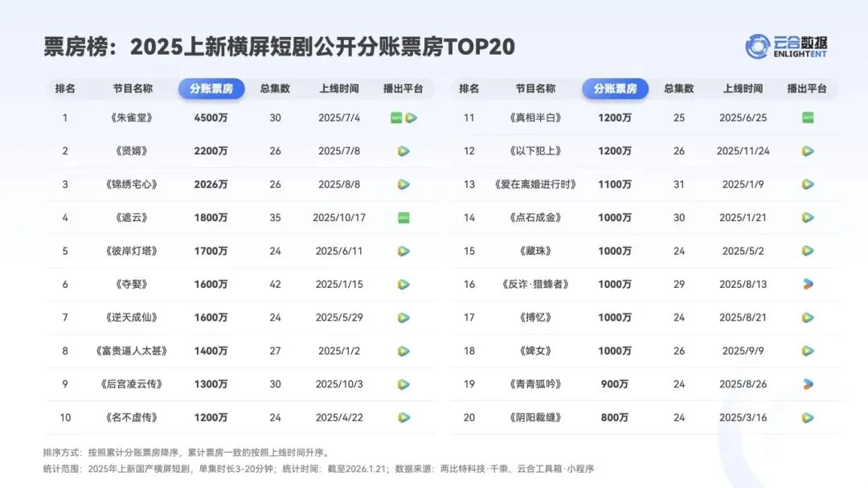Image resolution: width=868 pixels, height=488 pixels.
Task: Click the Tencent Video icon for 《贤婿》
Action: (403, 151)
